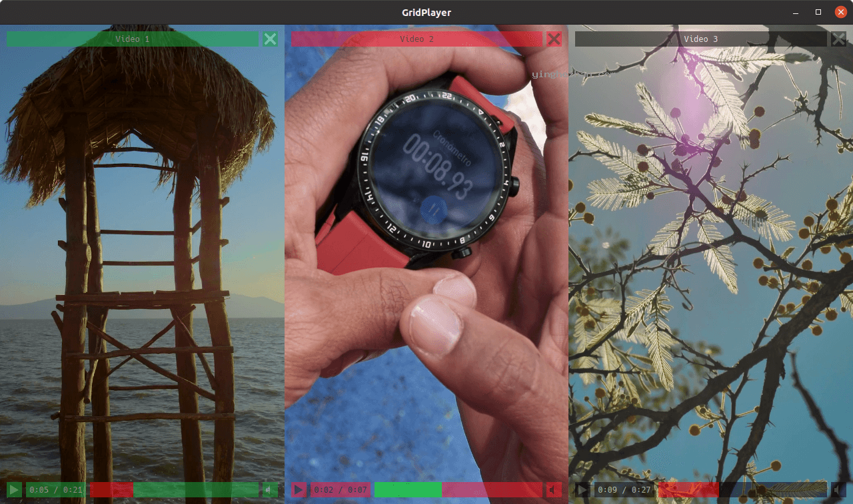Close the GridPlayer window
Viewport: 853px width, 504px height.
840,12
